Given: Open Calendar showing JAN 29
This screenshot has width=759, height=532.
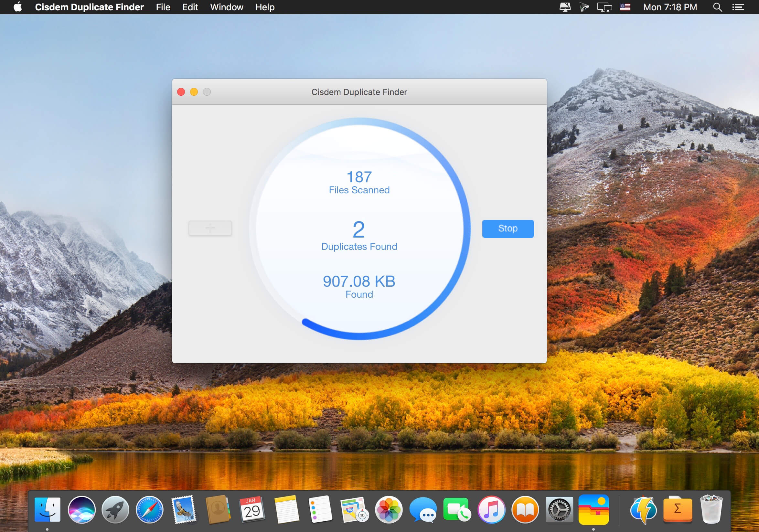Looking at the screenshot, I should tap(252, 510).
